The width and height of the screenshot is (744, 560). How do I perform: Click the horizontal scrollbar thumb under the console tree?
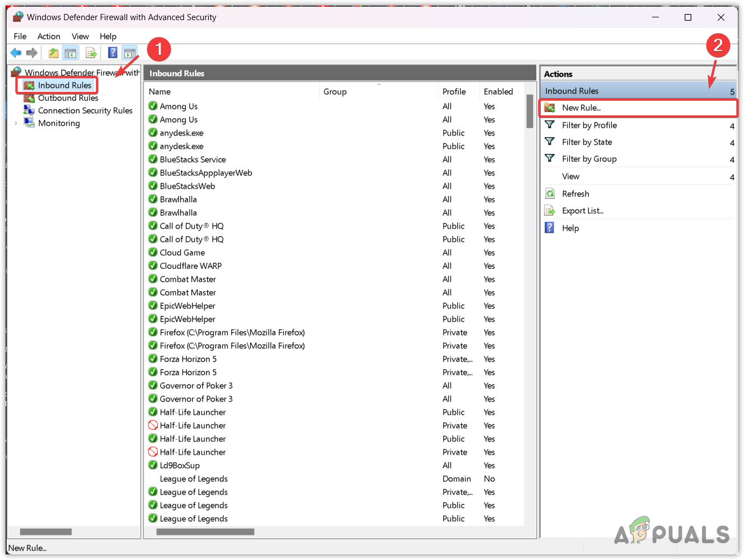(46, 532)
